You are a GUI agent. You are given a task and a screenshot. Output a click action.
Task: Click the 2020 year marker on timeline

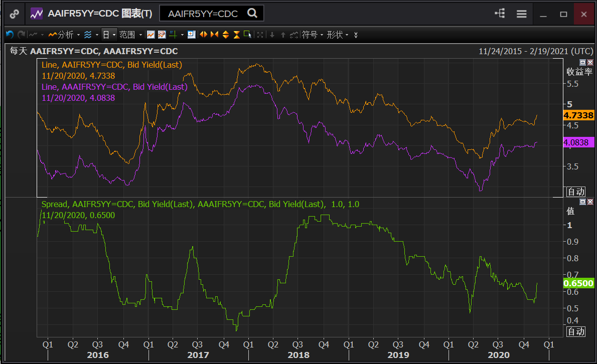(x=499, y=355)
